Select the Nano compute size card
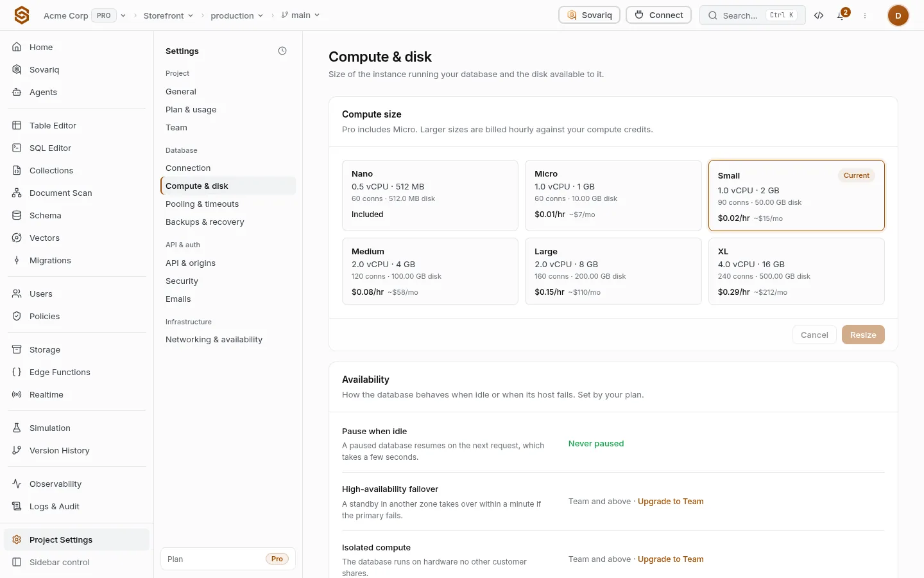The height and width of the screenshot is (578, 924). pyautogui.click(x=430, y=195)
